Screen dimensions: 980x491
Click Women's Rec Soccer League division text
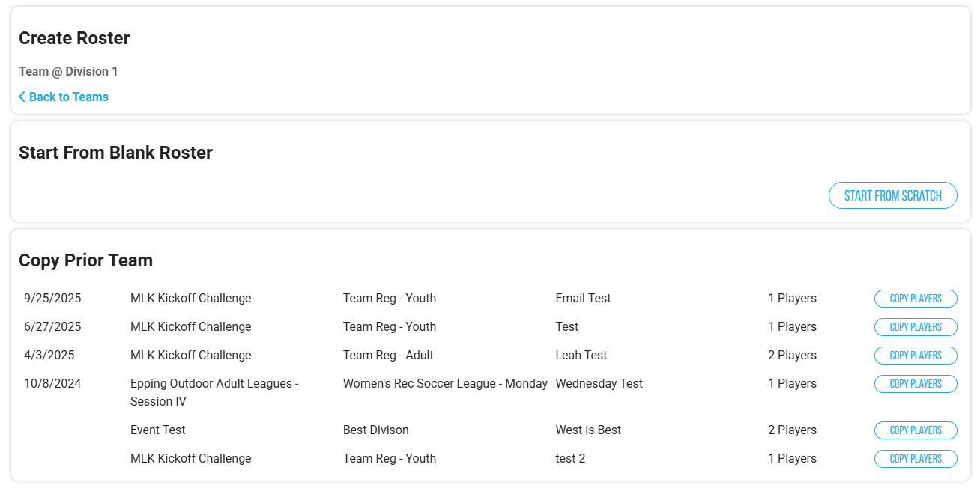pos(445,384)
